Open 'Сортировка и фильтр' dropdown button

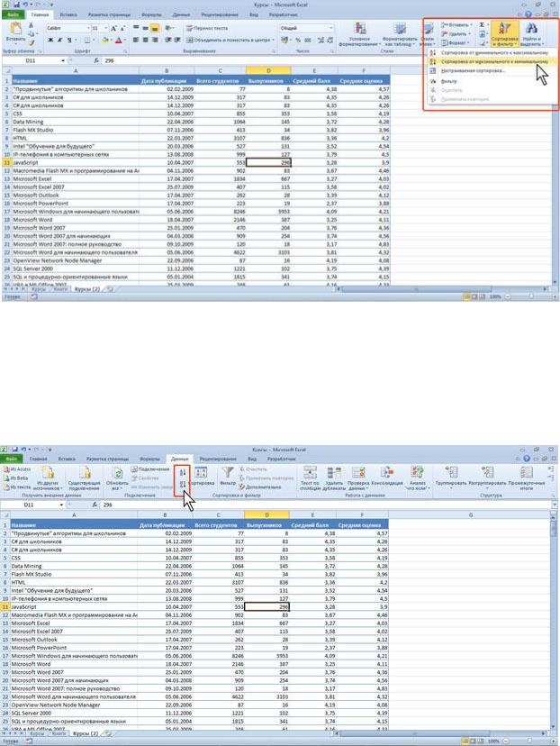click(x=504, y=33)
